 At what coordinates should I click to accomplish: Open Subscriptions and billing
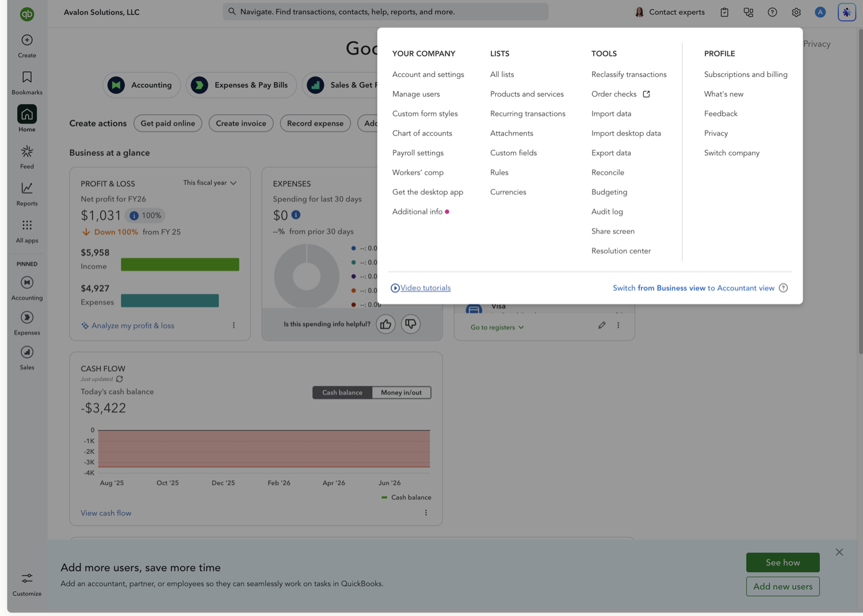click(x=746, y=75)
